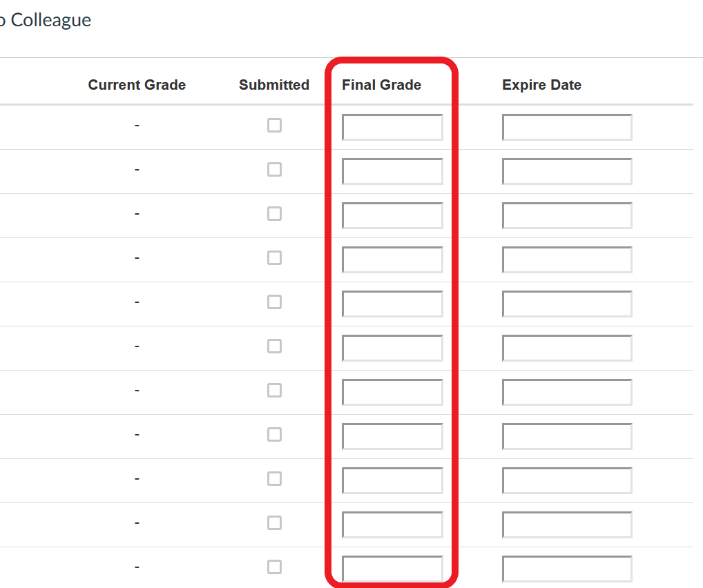This screenshot has height=588, width=703.
Task: Toggle the fourth row Submitted checkbox
Action: [x=274, y=257]
